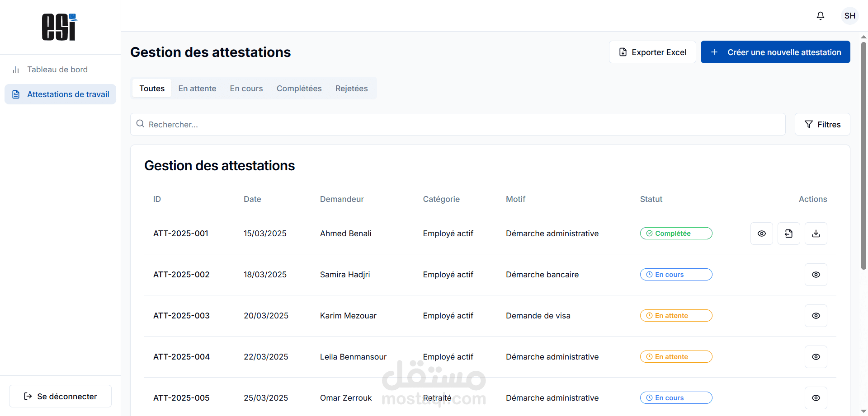868x416 pixels.
Task: Click the ID column header
Action: point(157,199)
